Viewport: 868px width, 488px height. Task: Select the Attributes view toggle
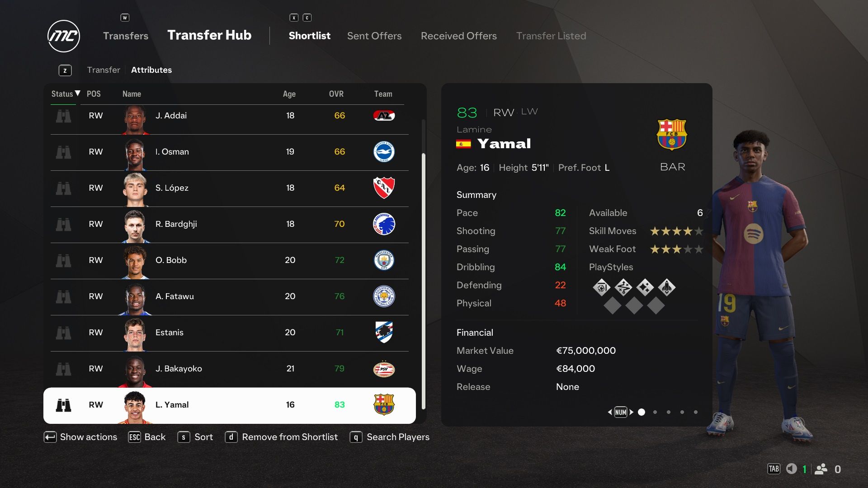click(151, 70)
